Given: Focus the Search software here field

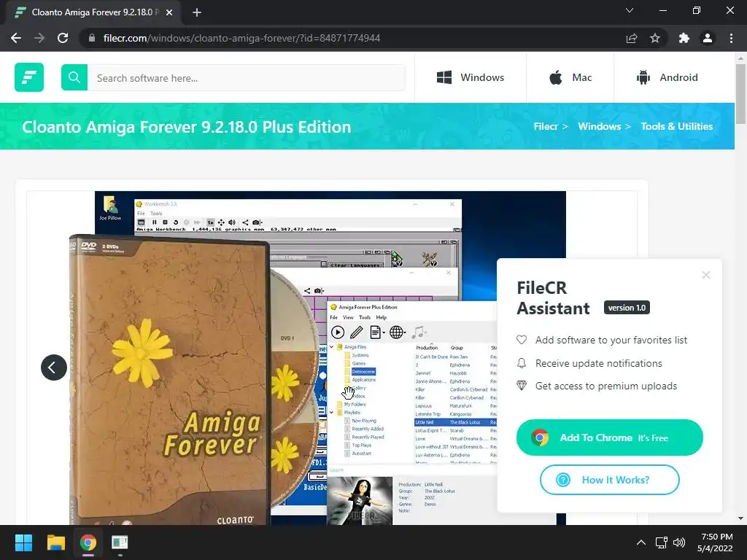Looking at the screenshot, I should click(247, 77).
